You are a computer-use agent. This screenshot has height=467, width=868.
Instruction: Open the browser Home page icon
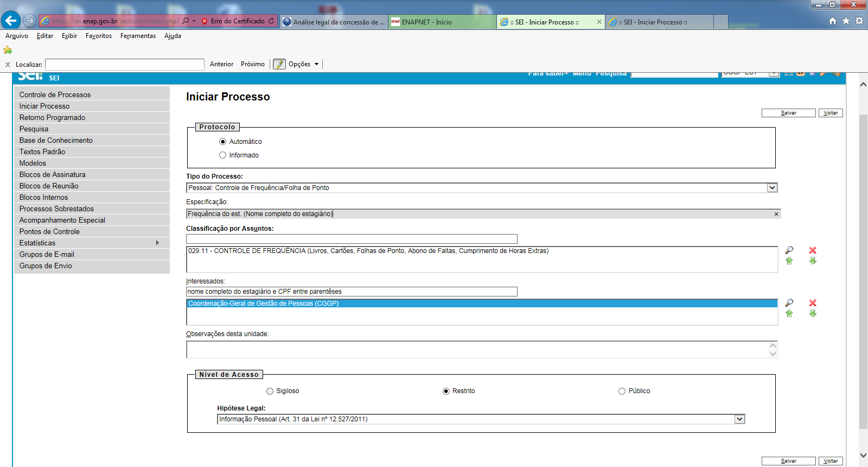coord(833,21)
